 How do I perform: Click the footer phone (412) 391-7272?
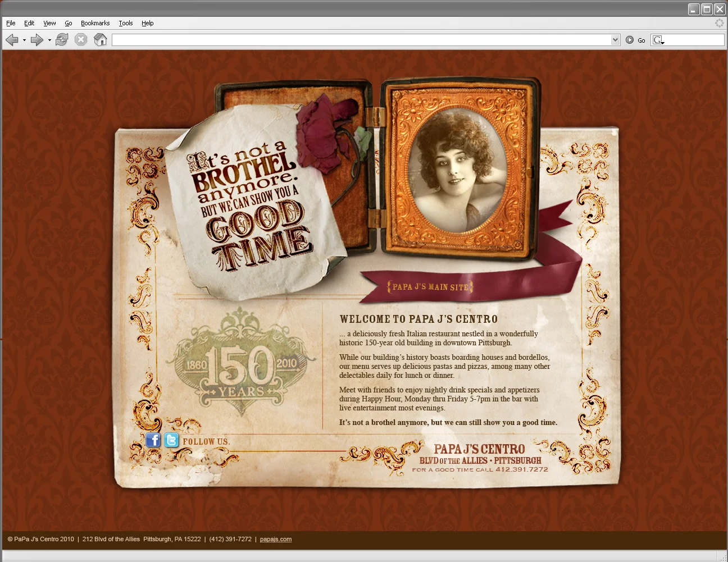(230, 539)
